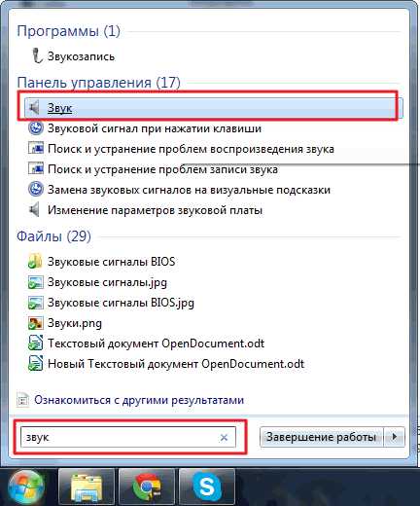Open Поиск и устранение проблем воспроизведения звука
The image size is (420, 506).
(x=191, y=149)
